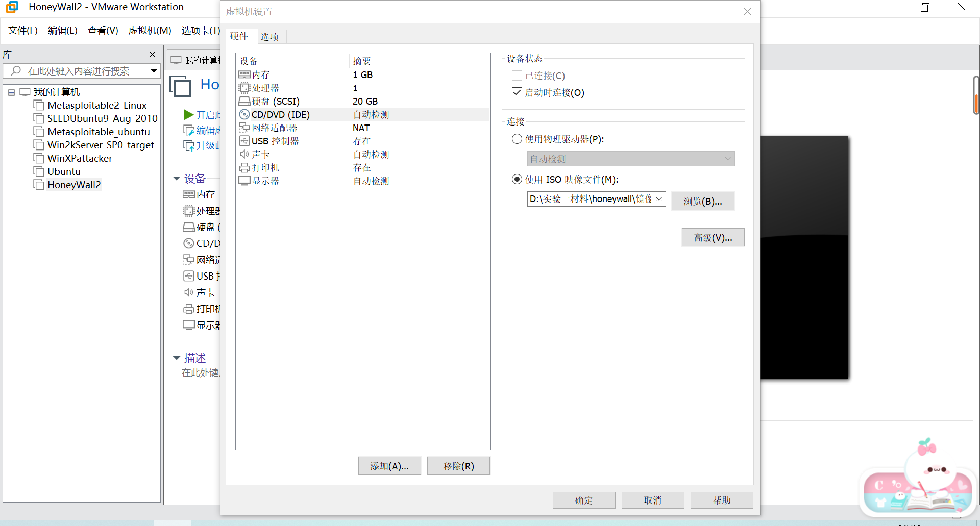Select Ubuntu VM in library tree
This screenshot has height=526, width=980.
tap(64, 171)
